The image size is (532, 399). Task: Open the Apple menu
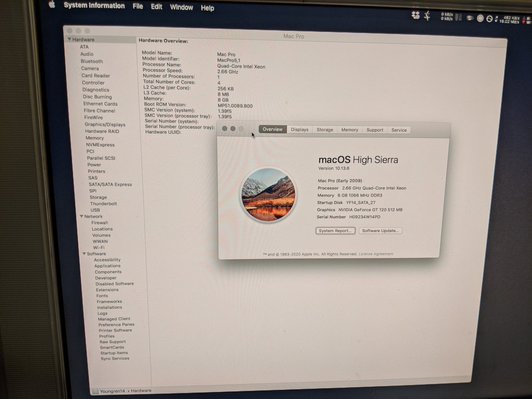click(x=52, y=5)
